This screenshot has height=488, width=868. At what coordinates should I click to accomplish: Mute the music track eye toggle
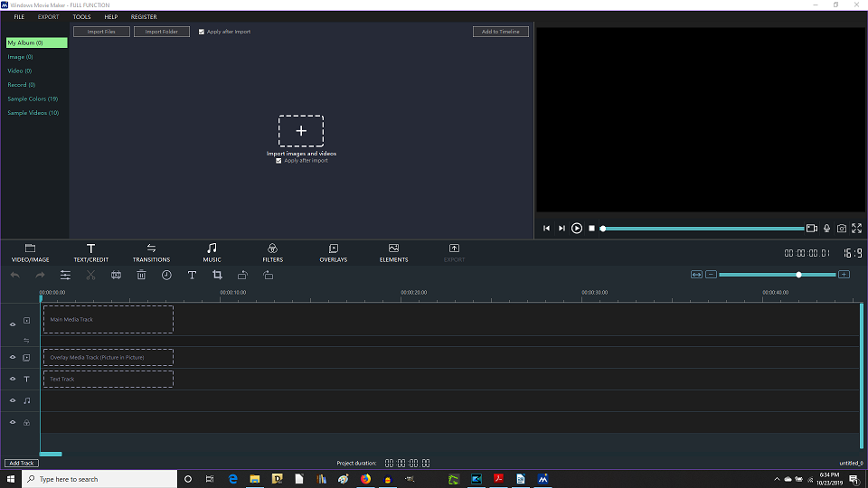pyautogui.click(x=12, y=400)
